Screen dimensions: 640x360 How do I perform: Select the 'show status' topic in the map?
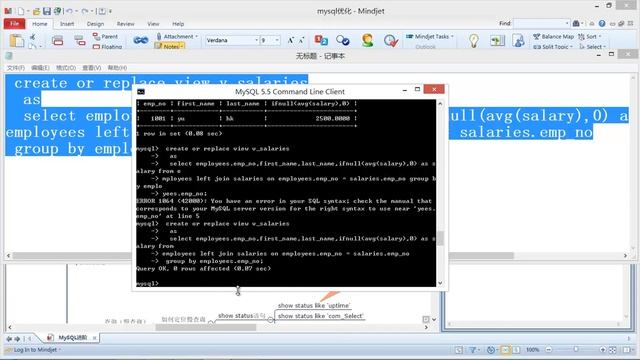[x=242, y=316]
